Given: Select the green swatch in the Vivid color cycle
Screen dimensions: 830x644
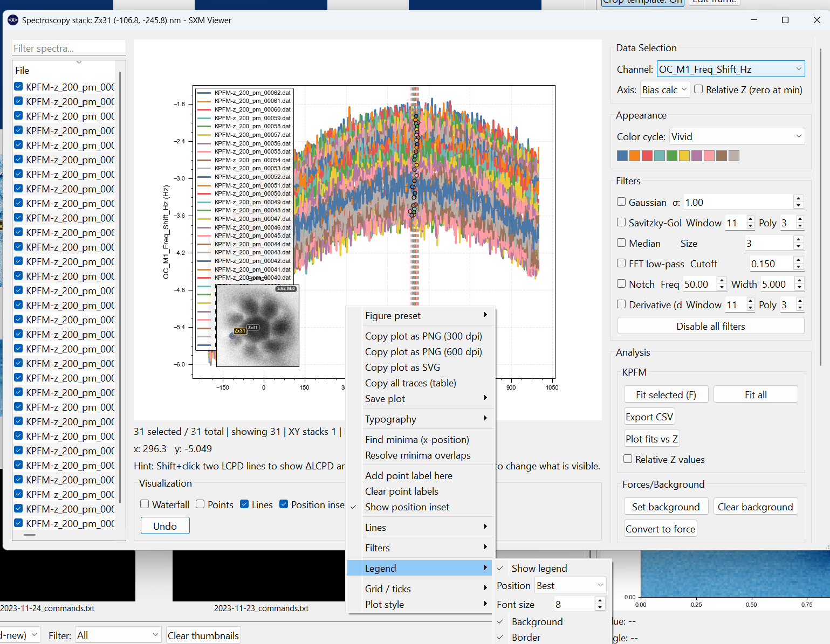Looking at the screenshot, I should tap(671, 155).
